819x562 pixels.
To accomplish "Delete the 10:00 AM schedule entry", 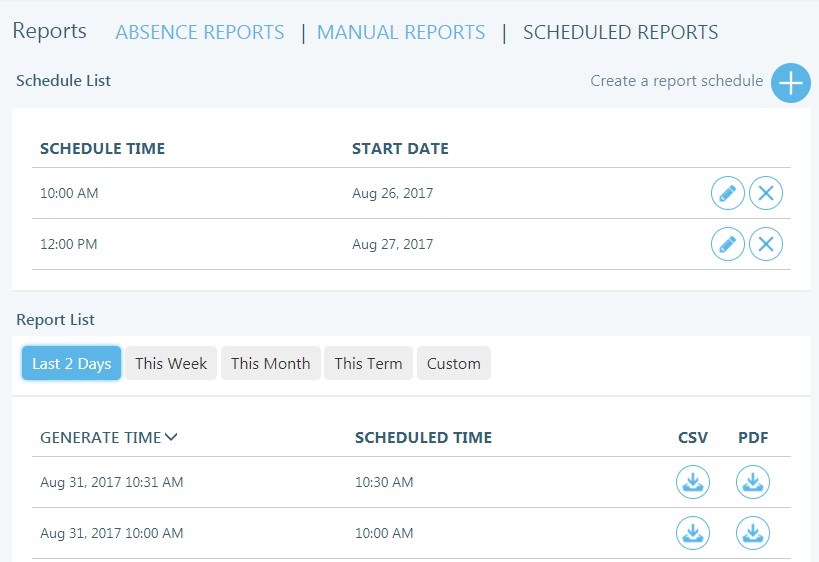I will (766, 193).
